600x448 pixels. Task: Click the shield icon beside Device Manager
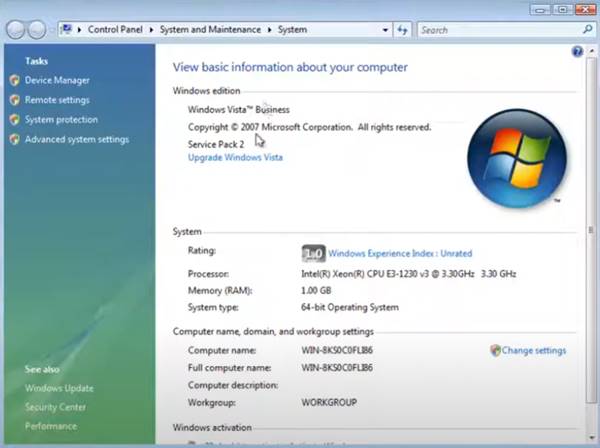tap(15, 80)
